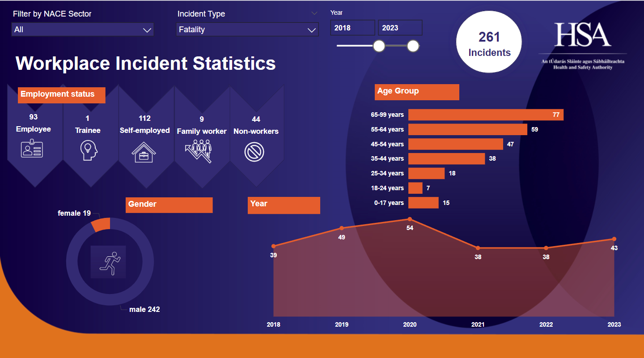Click the 'Filter by NACE Sector' label
Screen dimensions: 644x358
pyautogui.click(x=52, y=14)
